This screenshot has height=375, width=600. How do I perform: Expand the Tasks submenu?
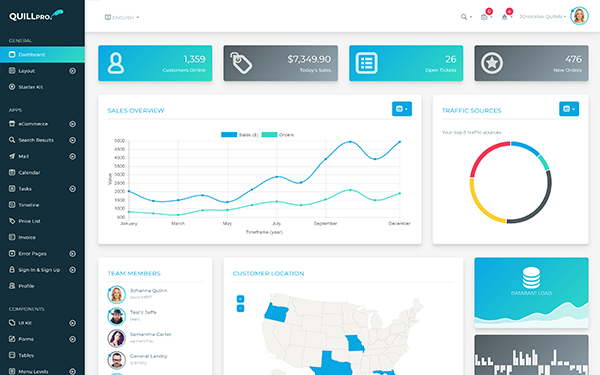pyautogui.click(x=72, y=189)
